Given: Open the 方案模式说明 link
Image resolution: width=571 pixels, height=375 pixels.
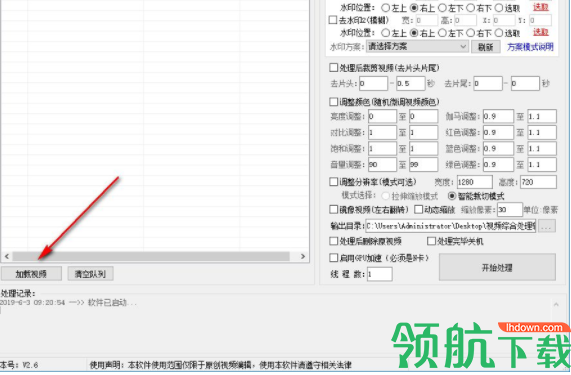Looking at the screenshot, I should (530, 47).
